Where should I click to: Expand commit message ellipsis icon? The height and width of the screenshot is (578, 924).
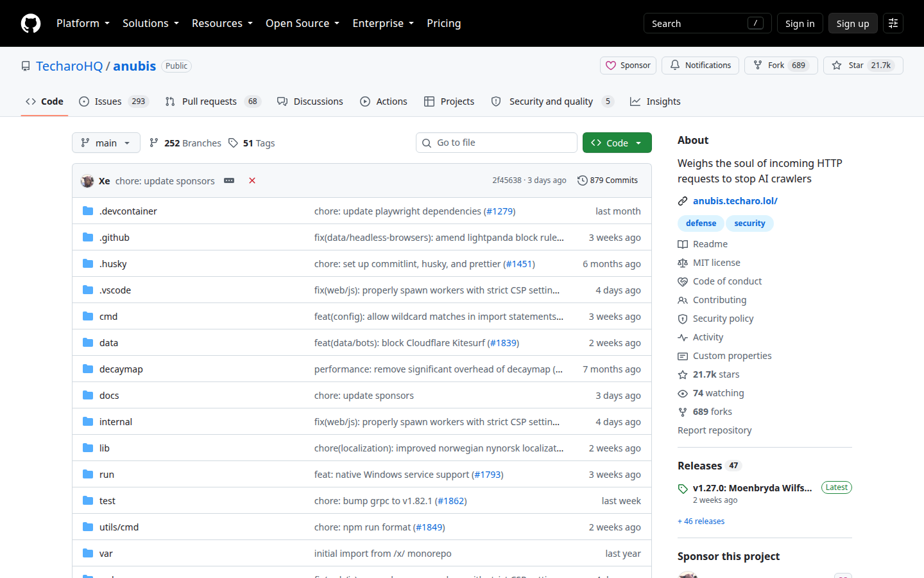point(229,180)
